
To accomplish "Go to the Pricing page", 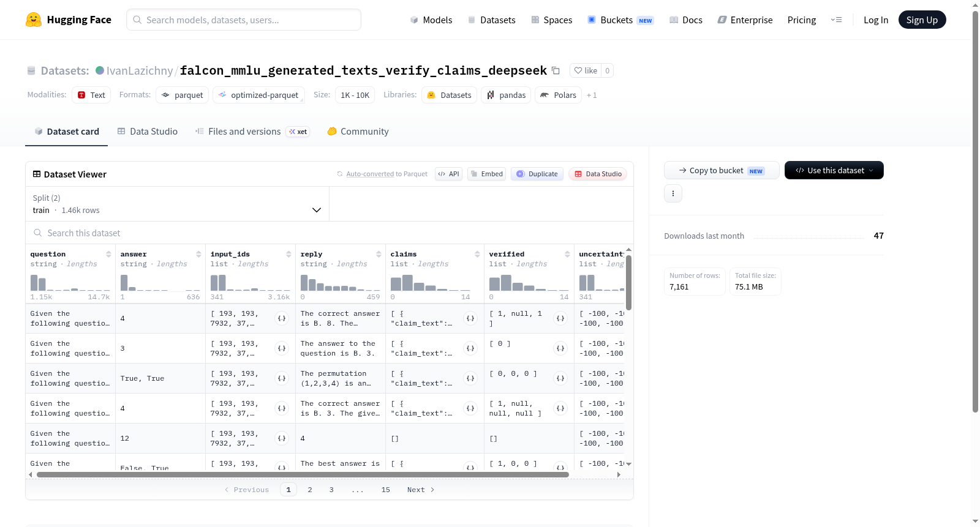I will [802, 20].
